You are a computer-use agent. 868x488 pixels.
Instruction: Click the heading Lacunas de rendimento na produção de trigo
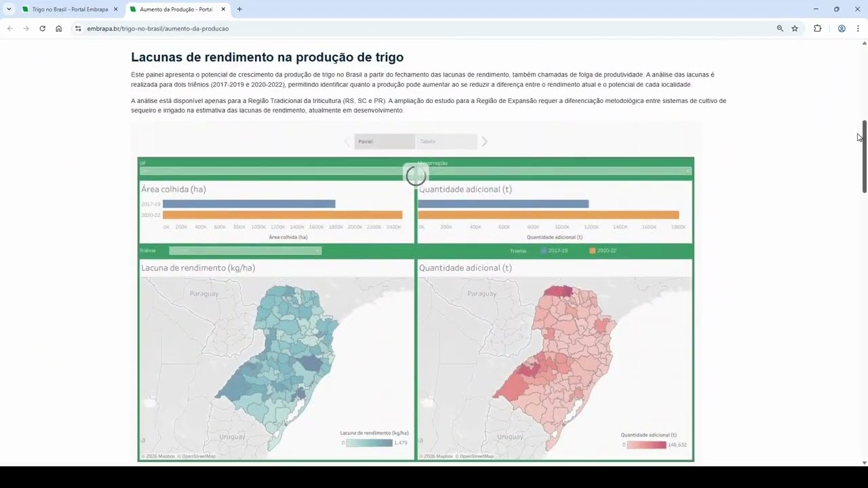coord(267,58)
